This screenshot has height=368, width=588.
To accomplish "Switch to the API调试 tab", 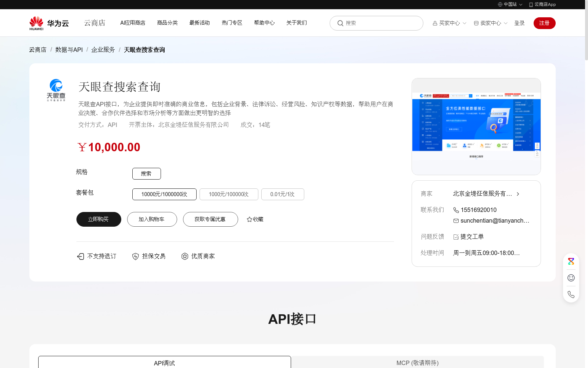I will point(165,362).
